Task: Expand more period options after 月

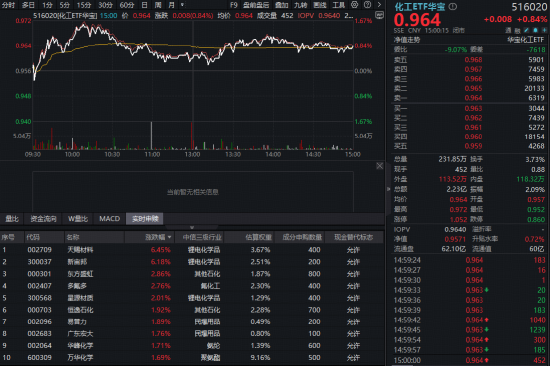Action: coord(182,5)
